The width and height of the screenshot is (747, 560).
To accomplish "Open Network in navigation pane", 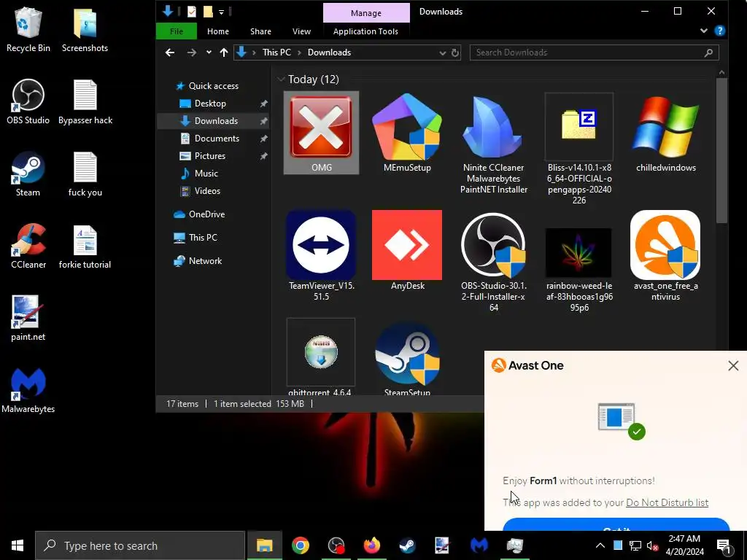I will tap(205, 261).
